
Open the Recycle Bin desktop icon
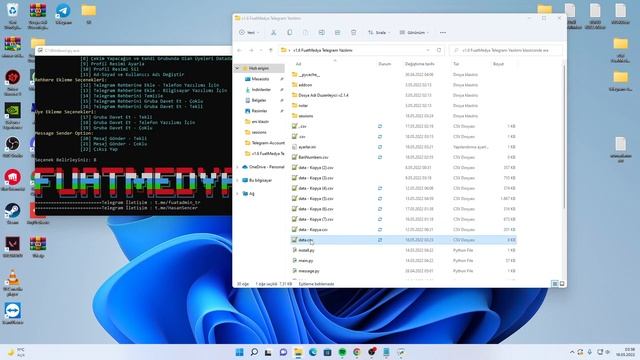(x=12, y=16)
